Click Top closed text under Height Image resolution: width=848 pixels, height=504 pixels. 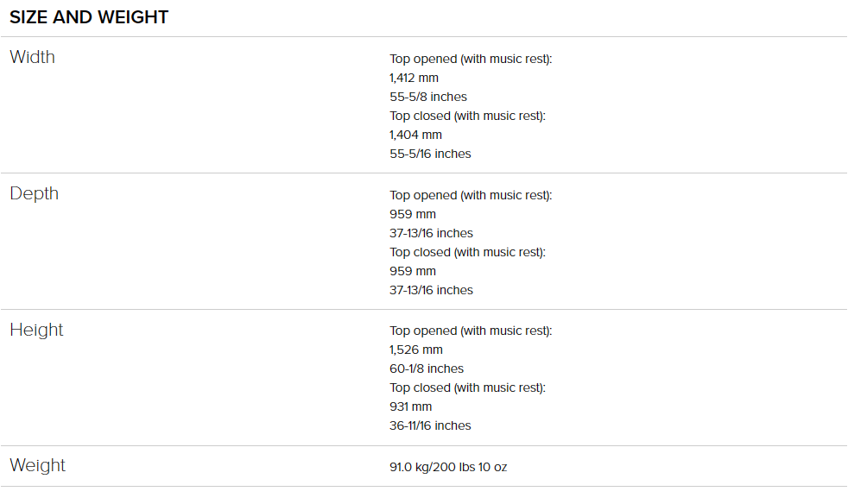(467, 387)
